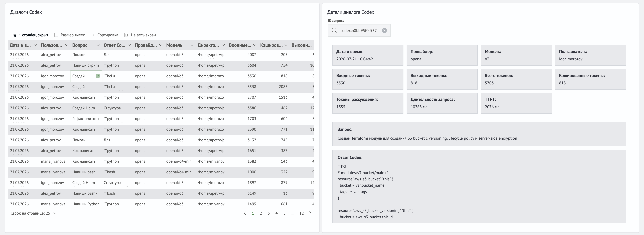Select the "Рефактори этот" question cell
This screenshot has width=644, height=235.
point(86,119)
